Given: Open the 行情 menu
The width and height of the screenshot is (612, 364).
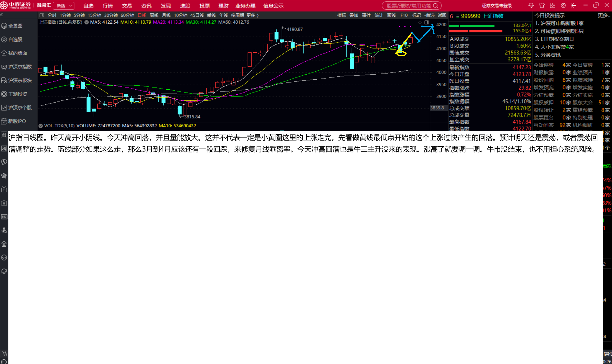Looking at the screenshot, I should 107,6.
